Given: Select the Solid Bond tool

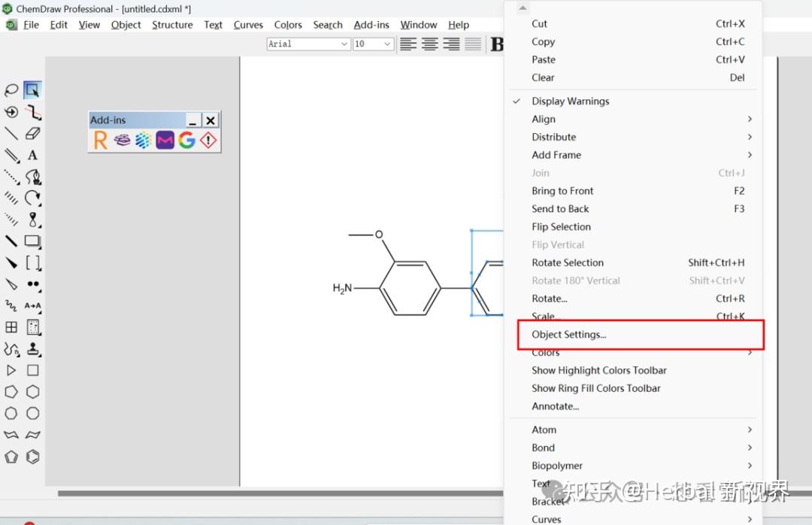Looking at the screenshot, I should pos(11,134).
